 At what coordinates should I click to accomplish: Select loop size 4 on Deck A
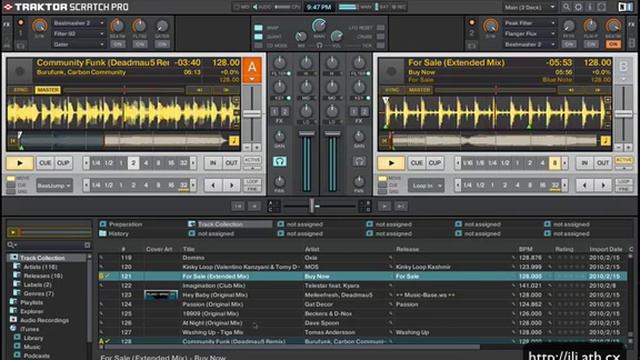(x=146, y=163)
